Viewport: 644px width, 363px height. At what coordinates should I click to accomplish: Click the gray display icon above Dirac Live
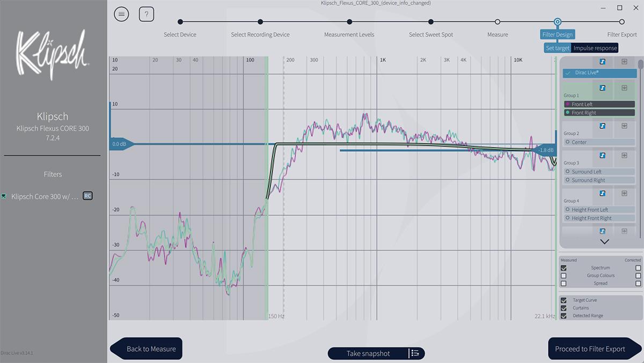[624, 62]
